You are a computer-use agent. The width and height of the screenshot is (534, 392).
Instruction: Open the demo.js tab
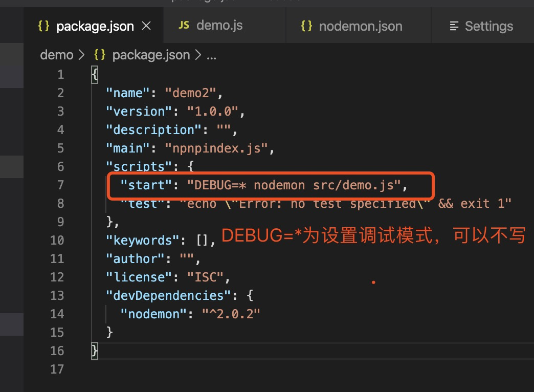pos(225,26)
